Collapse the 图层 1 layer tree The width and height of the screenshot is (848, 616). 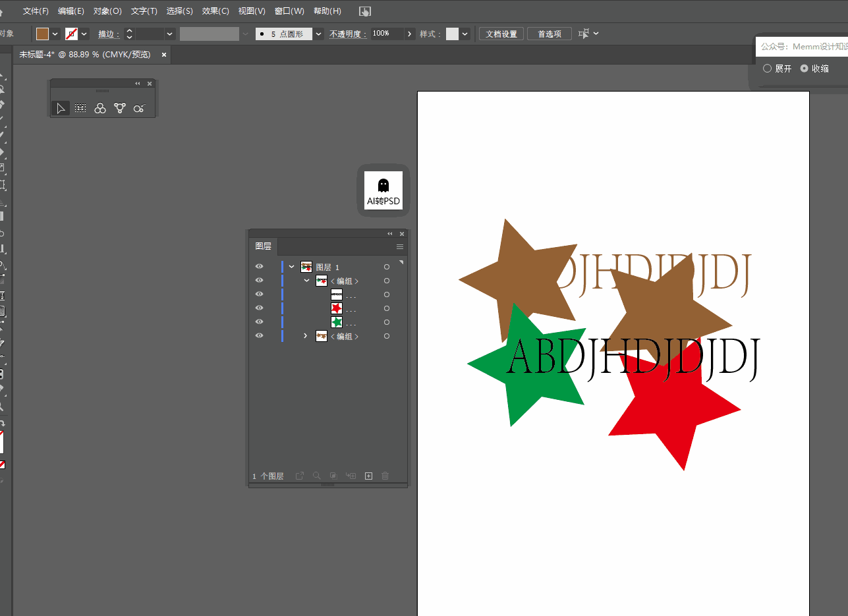click(x=292, y=267)
